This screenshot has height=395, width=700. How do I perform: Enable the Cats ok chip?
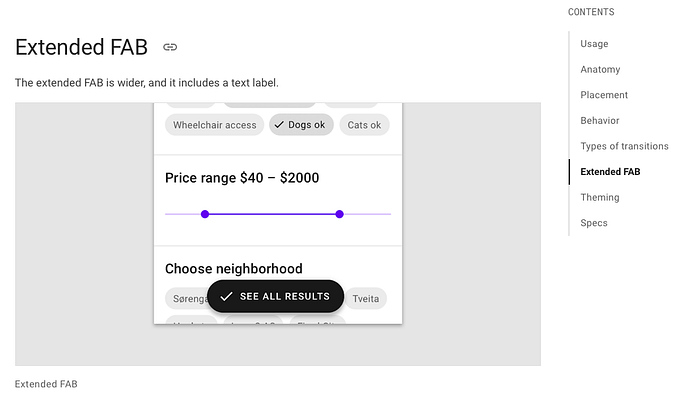364,125
